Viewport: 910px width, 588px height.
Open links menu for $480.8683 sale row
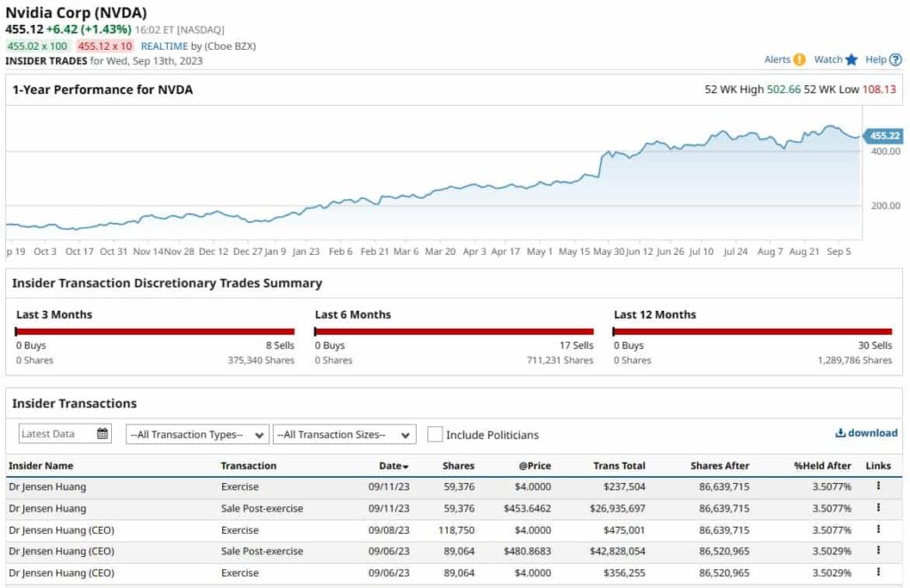coord(878,551)
